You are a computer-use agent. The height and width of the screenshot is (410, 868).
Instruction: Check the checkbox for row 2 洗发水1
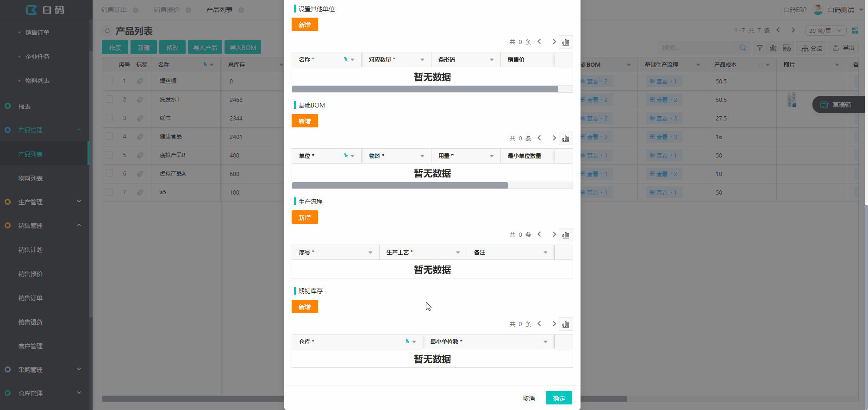point(109,99)
